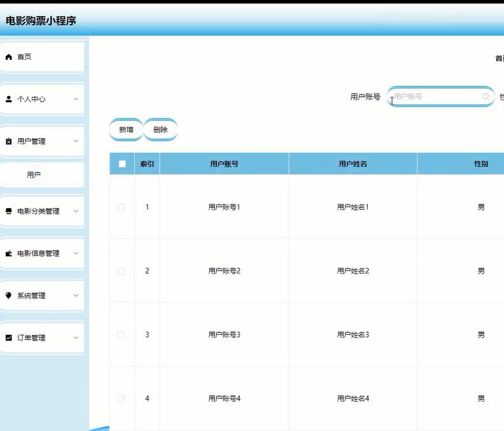The image size is (504, 431).
Task: Click the cell 用户账号3
Action: (x=224, y=335)
